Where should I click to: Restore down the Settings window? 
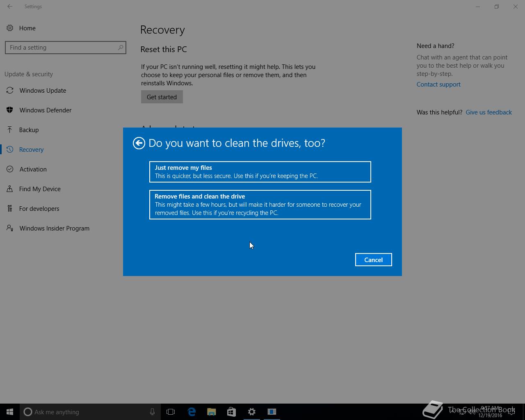497,7
